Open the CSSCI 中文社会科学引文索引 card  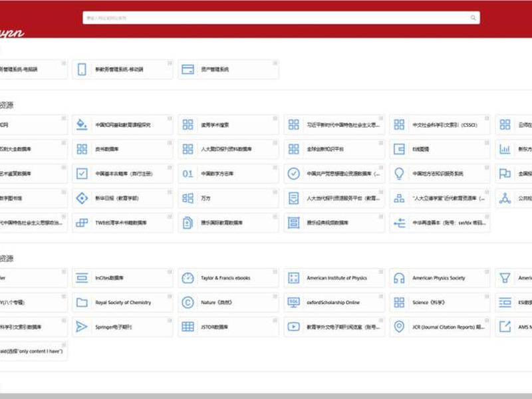(x=440, y=124)
